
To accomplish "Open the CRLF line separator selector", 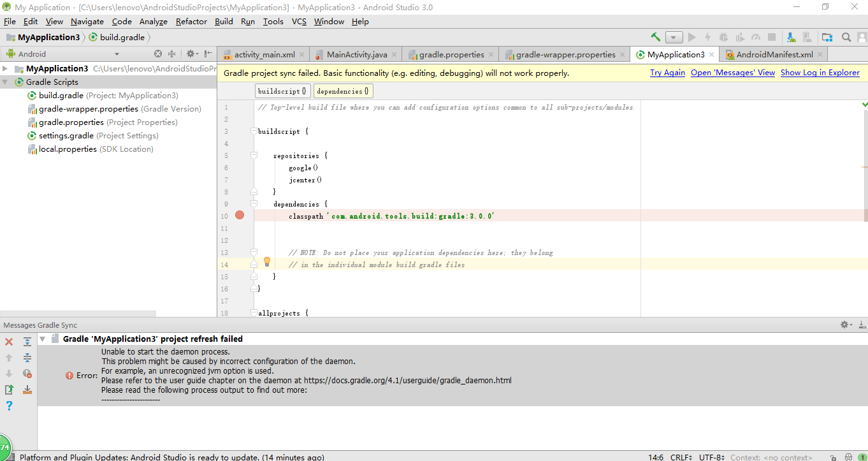I will [x=681, y=457].
